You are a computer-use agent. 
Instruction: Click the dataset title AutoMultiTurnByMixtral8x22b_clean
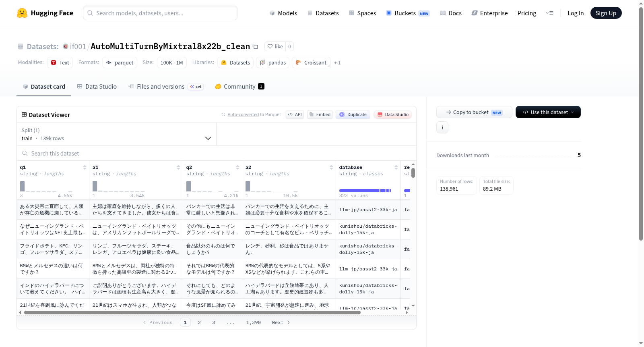coord(170,46)
